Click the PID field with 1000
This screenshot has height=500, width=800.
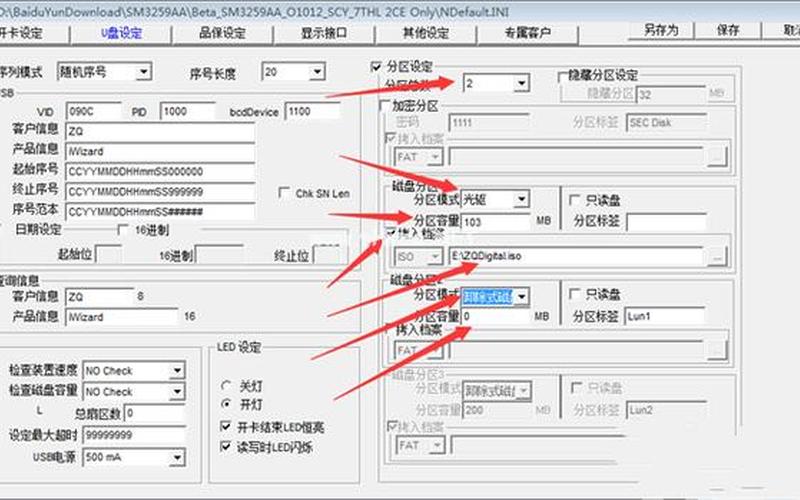click(x=187, y=111)
